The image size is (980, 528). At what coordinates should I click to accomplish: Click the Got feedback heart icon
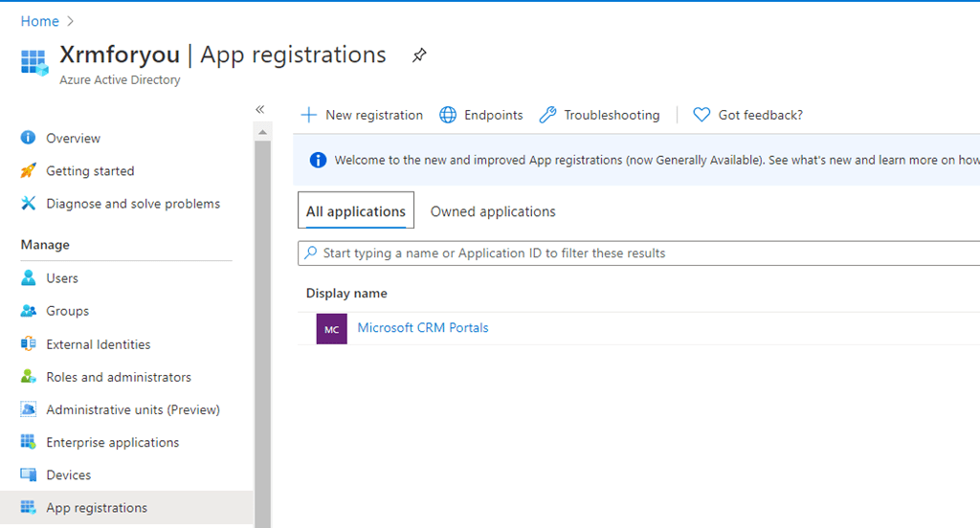[x=702, y=115]
